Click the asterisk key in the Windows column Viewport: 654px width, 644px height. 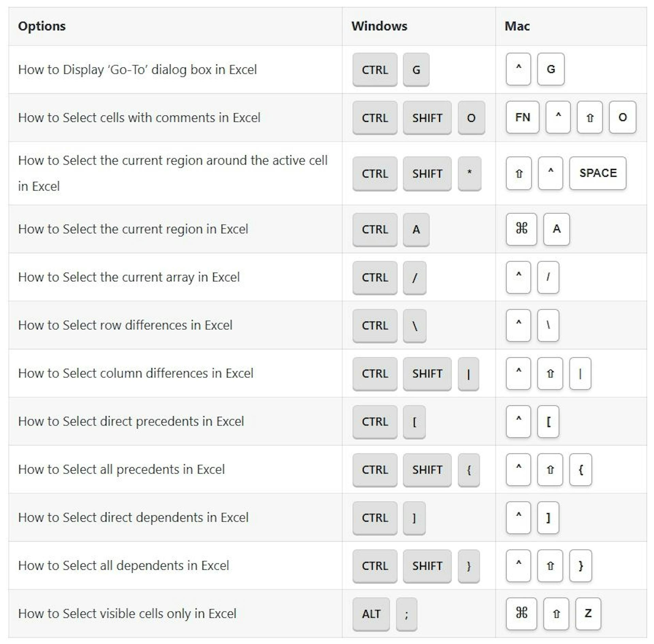pyautogui.click(x=469, y=173)
